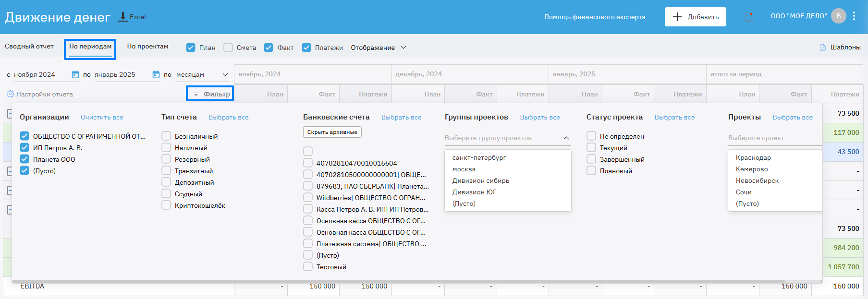Click Выбрать всё for Тип счета

(x=229, y=117)
